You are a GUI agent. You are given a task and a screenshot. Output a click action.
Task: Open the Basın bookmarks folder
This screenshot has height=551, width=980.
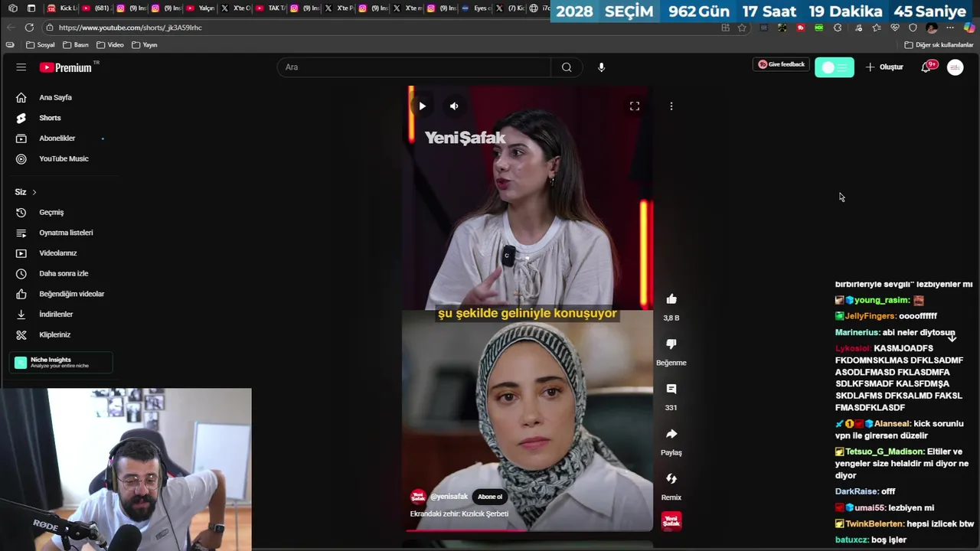pos(76,45)
